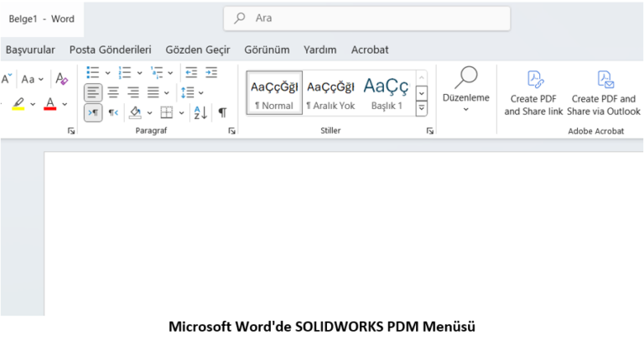Sort text with the A-Z icon
Screen dimensions: 644x340
(x=200, y=112)
